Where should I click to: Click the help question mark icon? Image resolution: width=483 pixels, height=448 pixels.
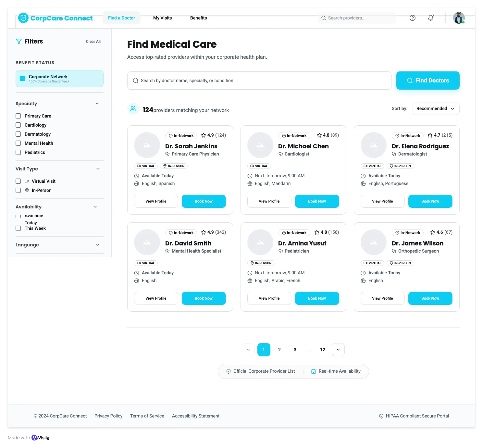tap(413, 18)
